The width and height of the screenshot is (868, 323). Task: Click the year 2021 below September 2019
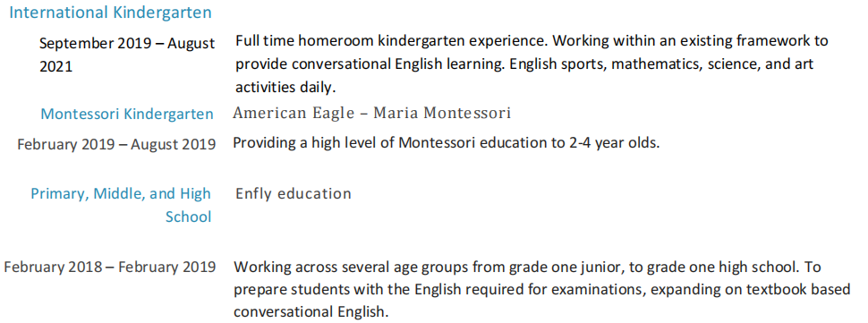[55, 67]
